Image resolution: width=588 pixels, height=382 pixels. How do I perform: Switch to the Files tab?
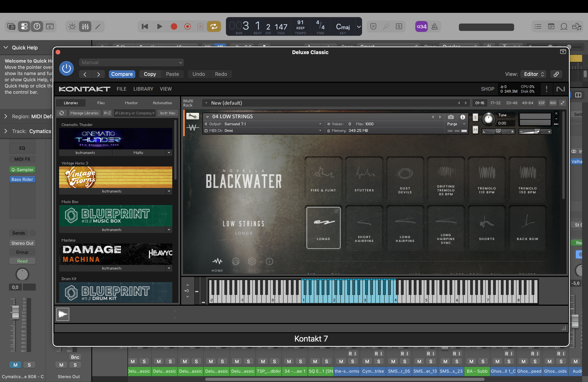[101, 103]
